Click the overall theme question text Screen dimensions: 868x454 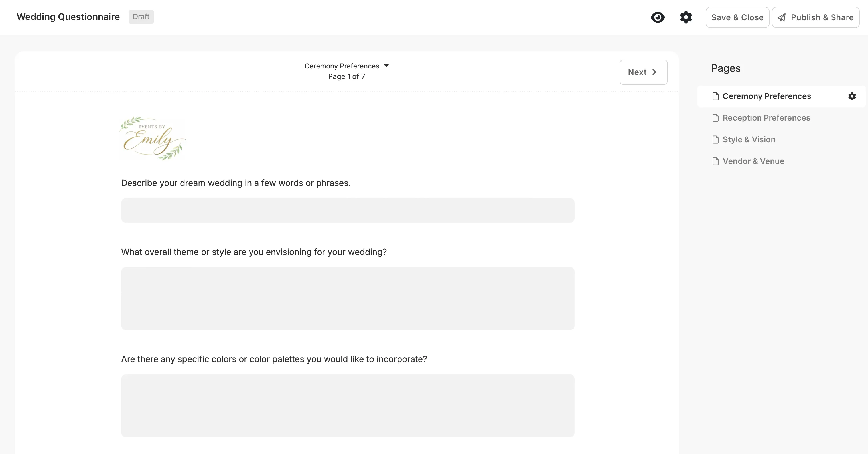coord(254,252)
